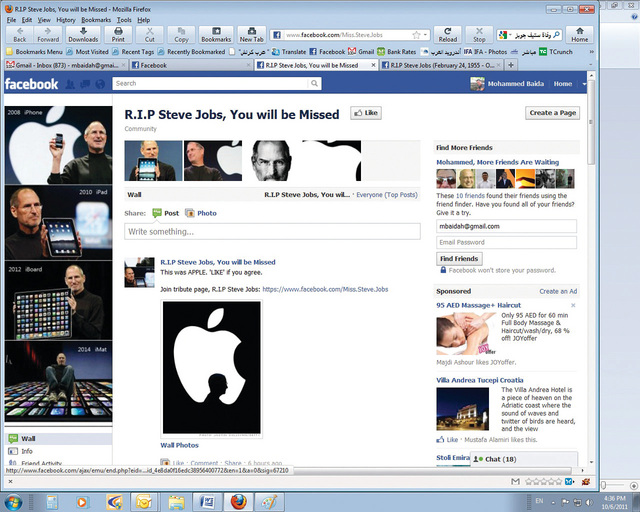Open the TCrunch bookmark
Screen dimensions: 640x512
556,52
